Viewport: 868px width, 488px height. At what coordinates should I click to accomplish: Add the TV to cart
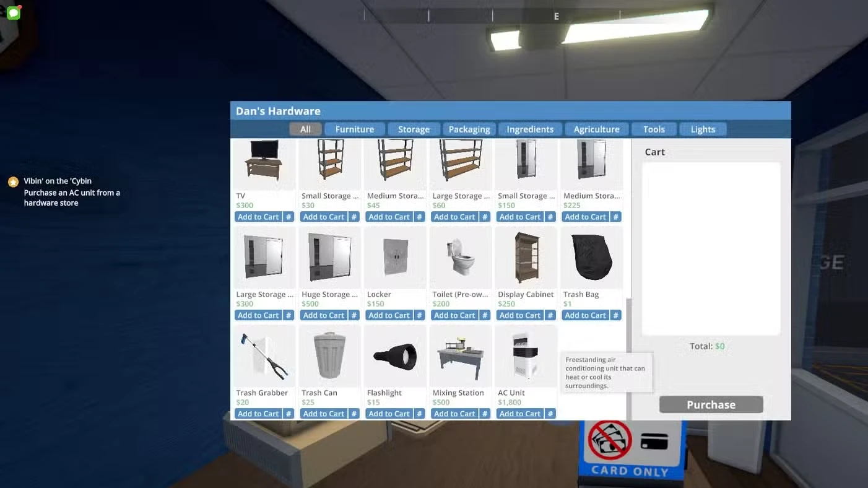pyautogui.click(x=258, y=217)
